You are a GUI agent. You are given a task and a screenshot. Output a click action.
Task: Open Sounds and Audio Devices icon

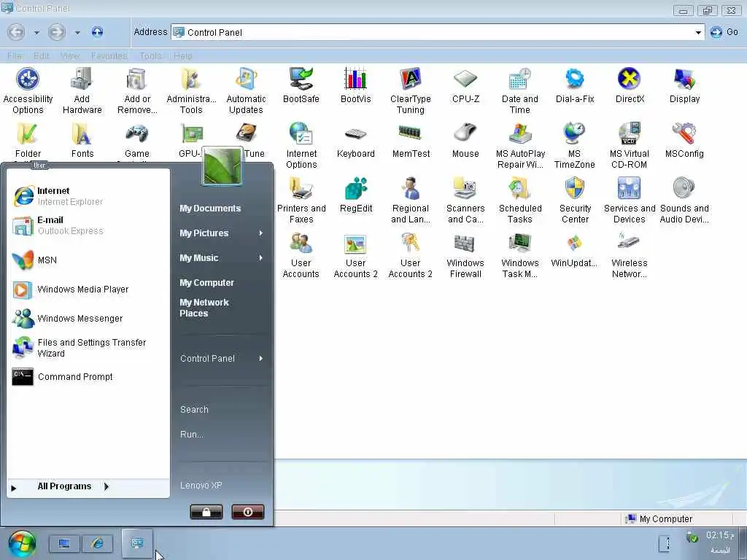pyautogui.click(x=684, y=201)
